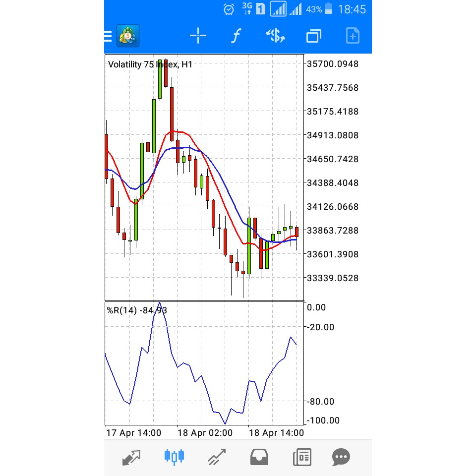Tap the %R(14) indicator label
The image size is (476, 476).
click(137, 310)
